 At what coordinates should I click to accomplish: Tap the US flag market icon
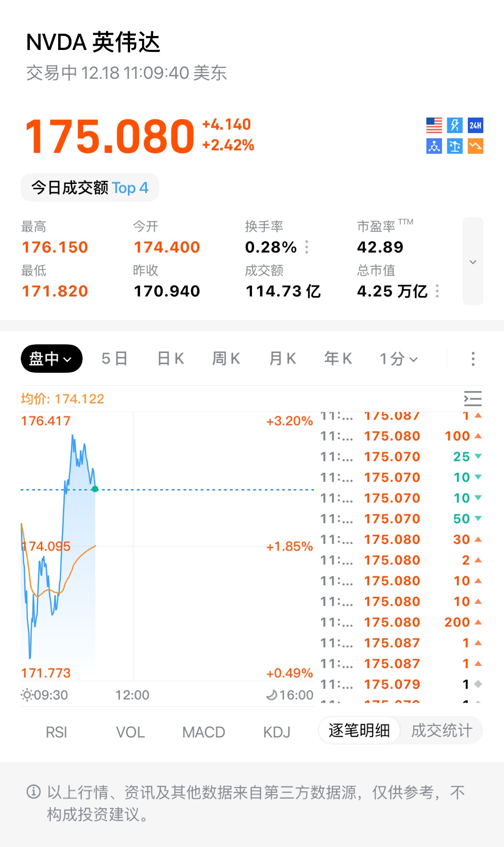point(434,125)
